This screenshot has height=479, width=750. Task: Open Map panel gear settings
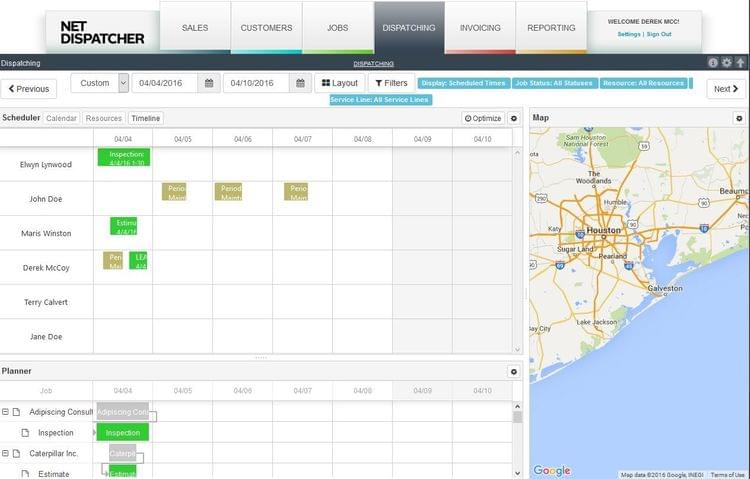click(740, 118)
